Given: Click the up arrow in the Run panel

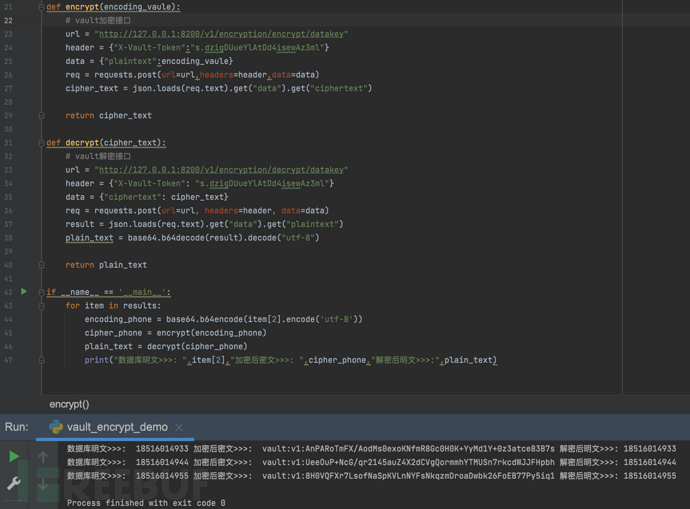Looking at the screenshot, I should 43,457.
